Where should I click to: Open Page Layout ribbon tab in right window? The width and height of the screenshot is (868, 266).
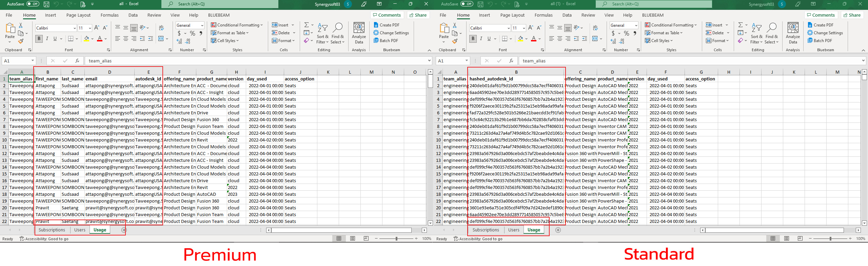pyautogui.click(x=512, y=15)
